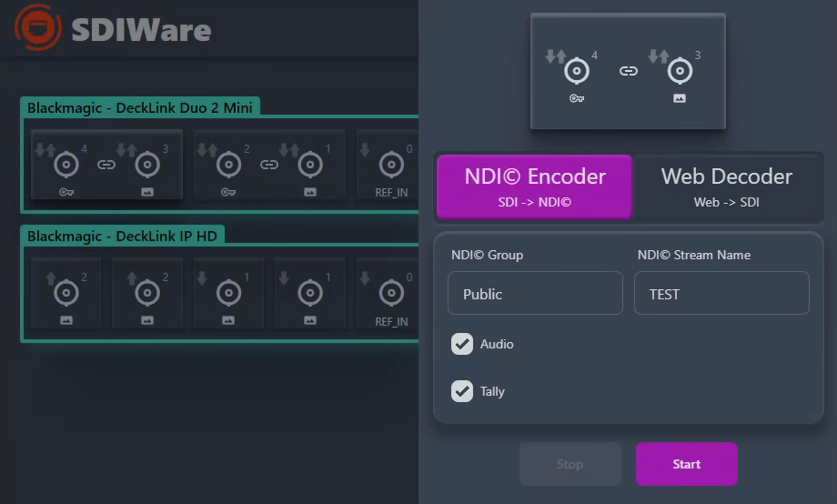The height and width of the screenshot is (504, 837).
Task: Click fill image icon under Duo connector 1
Action: tap(310, 192)
